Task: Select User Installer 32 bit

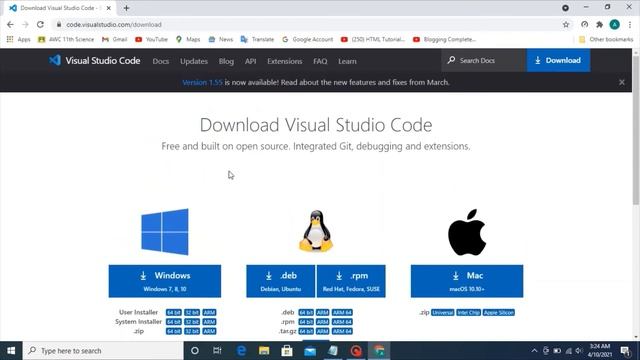Action: click(192, 312)
